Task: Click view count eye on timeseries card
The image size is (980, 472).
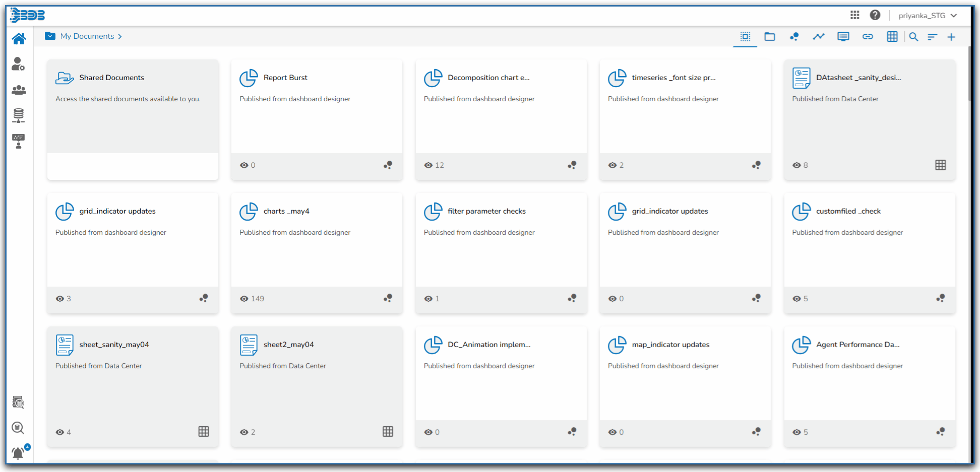Action: pyautogui.click(x=612, y=165)
